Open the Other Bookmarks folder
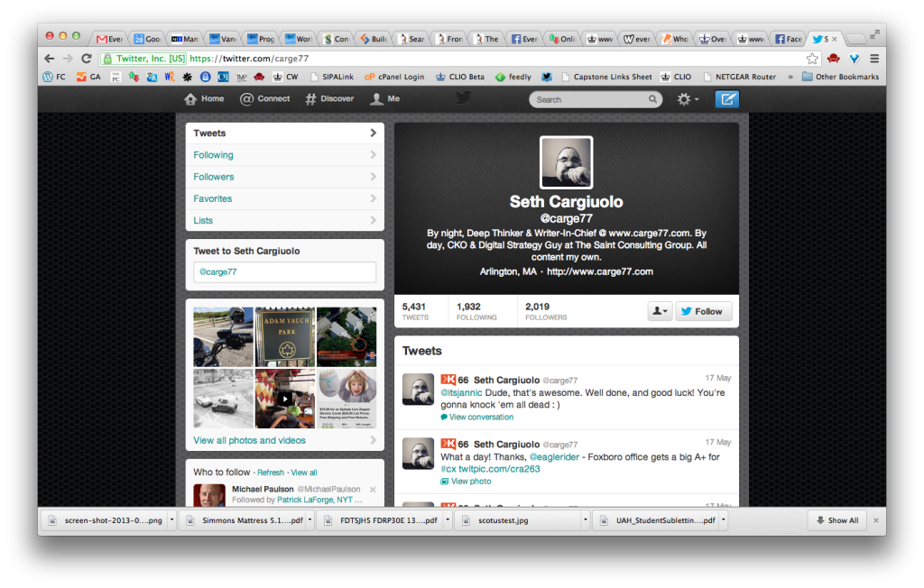Viewport: 924px width, 588px height. coord(840,77)
